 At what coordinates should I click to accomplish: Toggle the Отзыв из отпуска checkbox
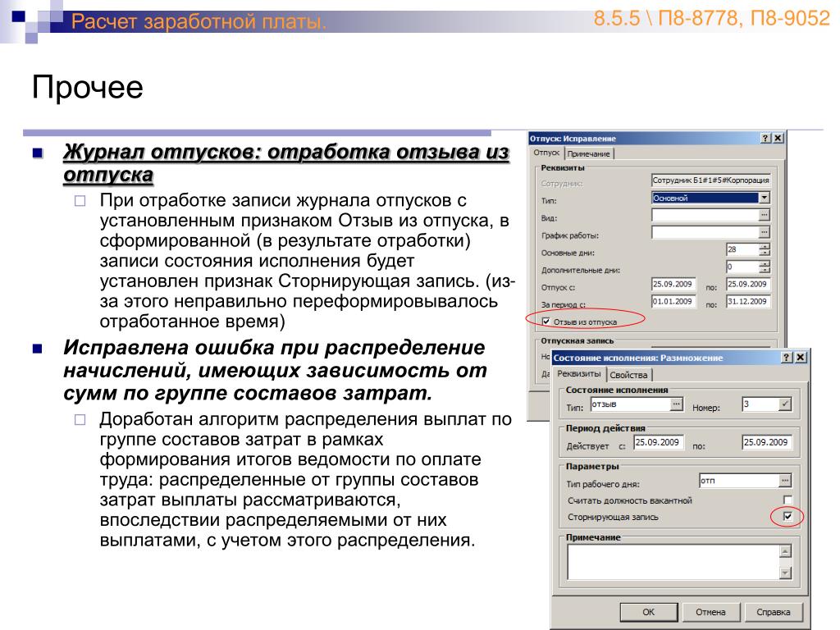(x=546, y=322)
